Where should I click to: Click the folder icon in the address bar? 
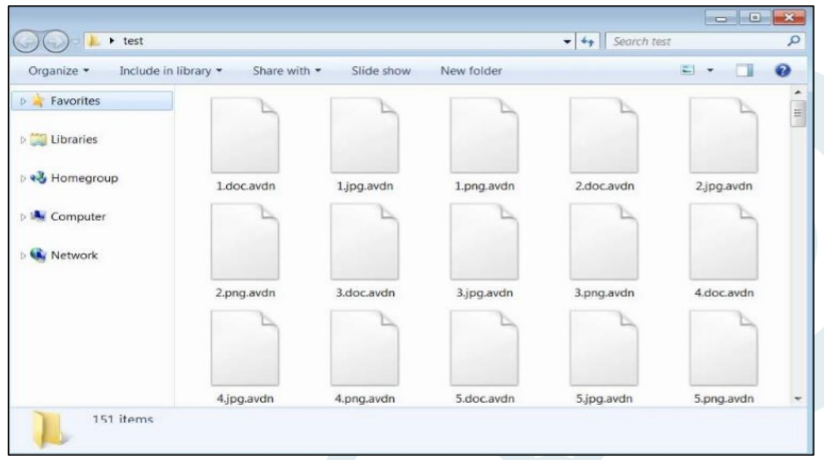coord(94,40)
